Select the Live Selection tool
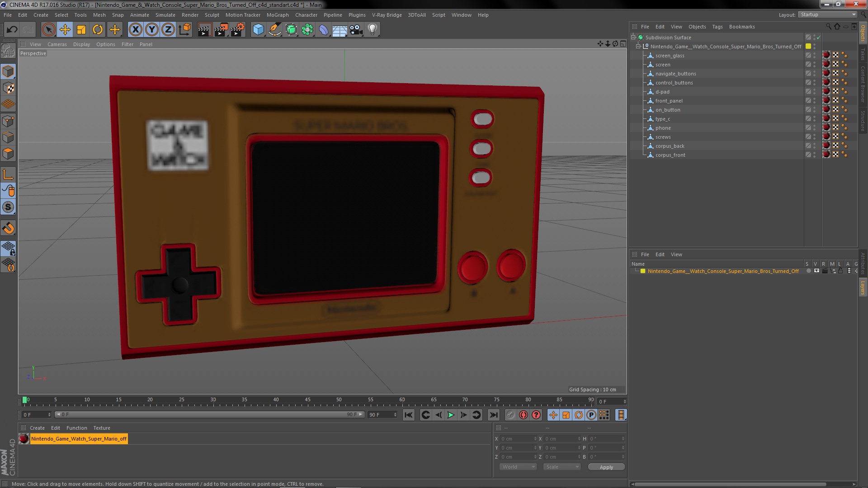This screenshot has height=488, width=868. pos(48,30)
